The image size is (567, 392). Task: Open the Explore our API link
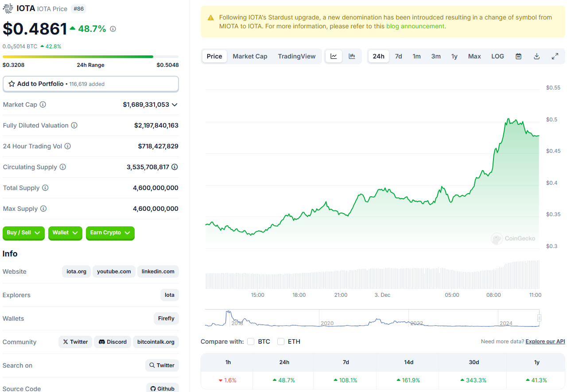(545, 342)
